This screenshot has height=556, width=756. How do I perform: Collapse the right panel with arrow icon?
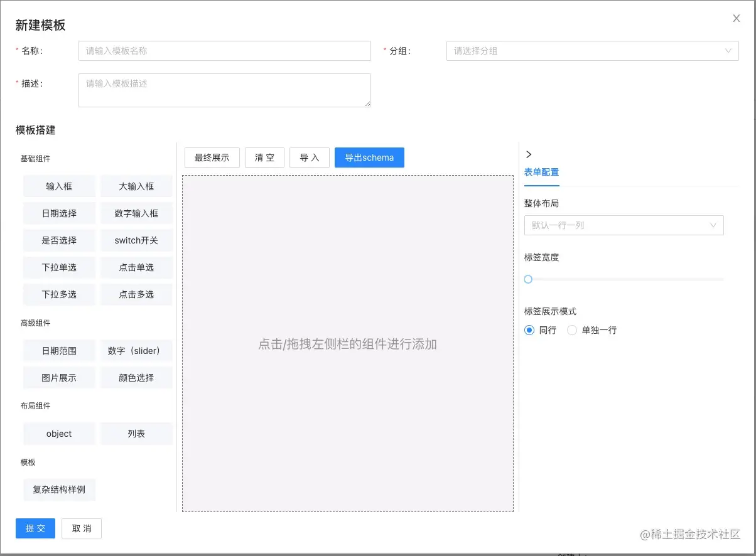(x=528, y=154)
